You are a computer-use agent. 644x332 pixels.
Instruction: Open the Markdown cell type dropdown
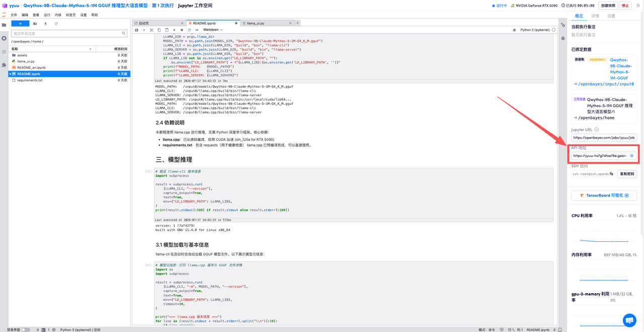coord(212,30)
